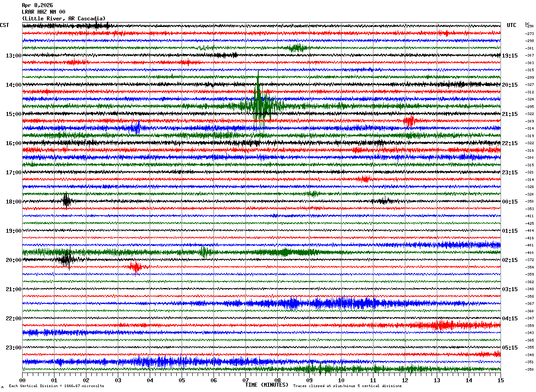
Task: Click the 22:15 UTC row label
Action: 510,143
